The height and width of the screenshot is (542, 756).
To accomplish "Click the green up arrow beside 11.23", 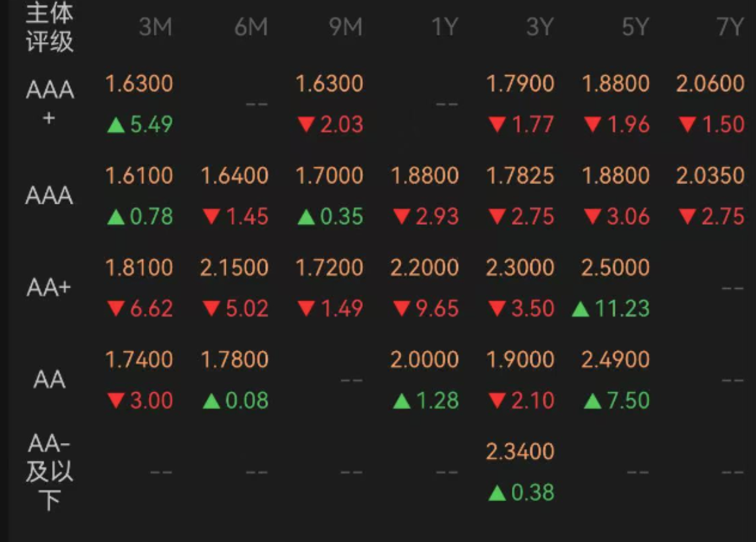I will click(580, 309).
